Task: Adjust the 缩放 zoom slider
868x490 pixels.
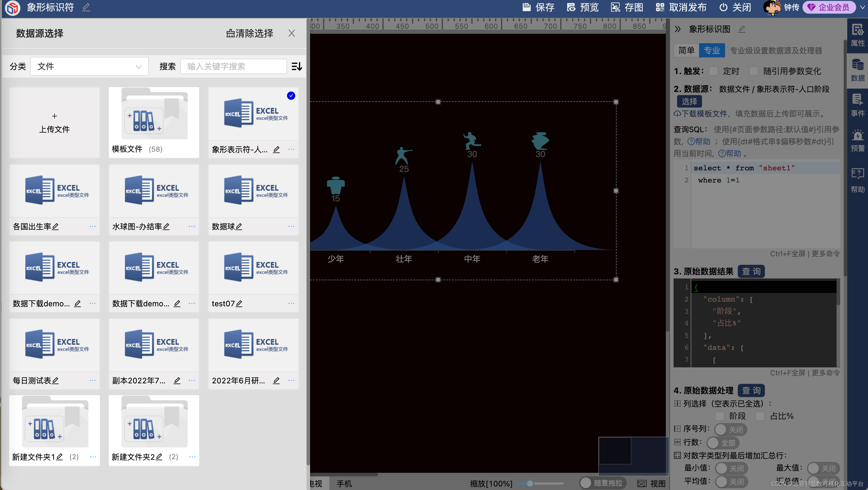Action: coord(540,483)
